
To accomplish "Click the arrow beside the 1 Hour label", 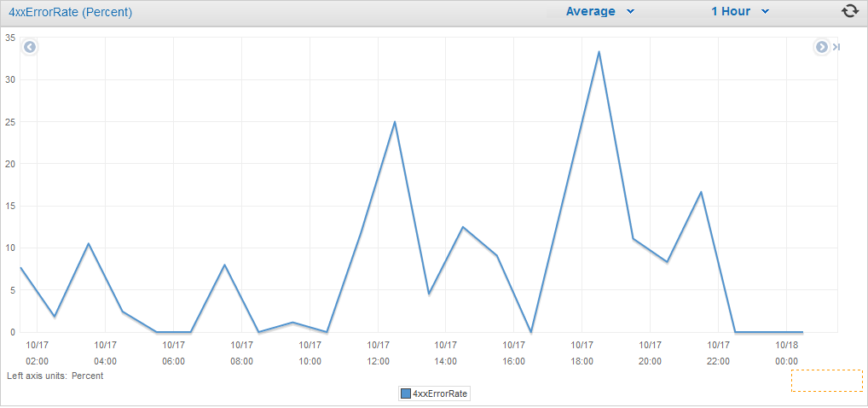I will 765,12.
